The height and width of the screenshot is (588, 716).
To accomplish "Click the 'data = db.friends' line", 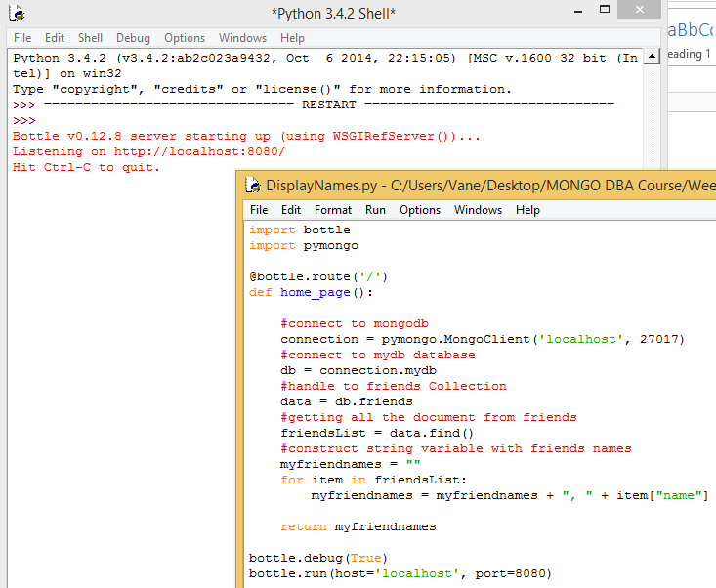I will coord(347,401).
